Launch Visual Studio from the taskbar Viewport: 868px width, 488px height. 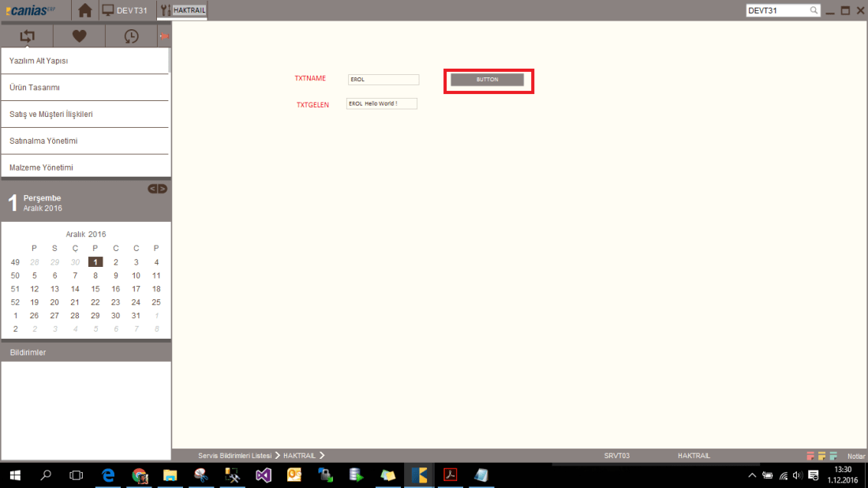[x=263, y=475]
